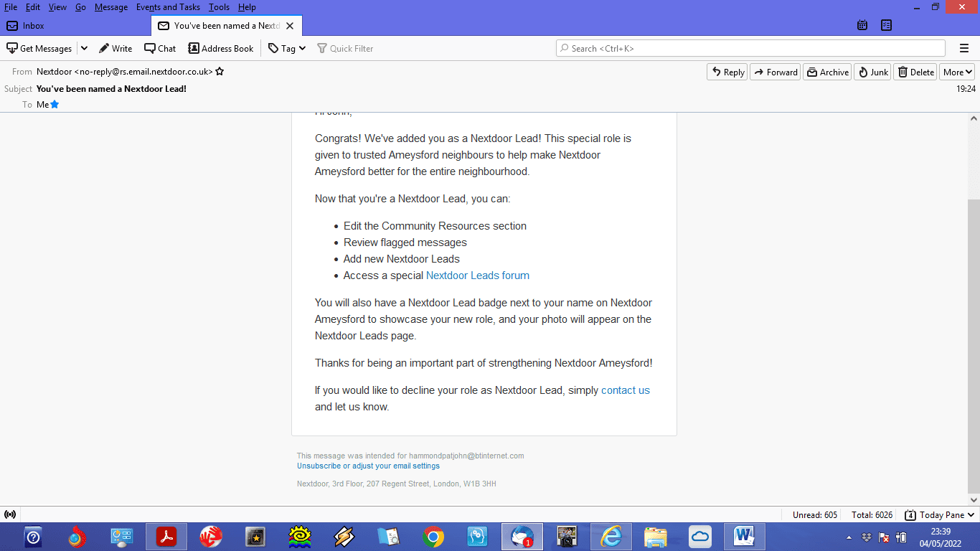The image size is (980, 551).
Task: Open the yellow sun taskbar app
Action: tap(300, 537)
